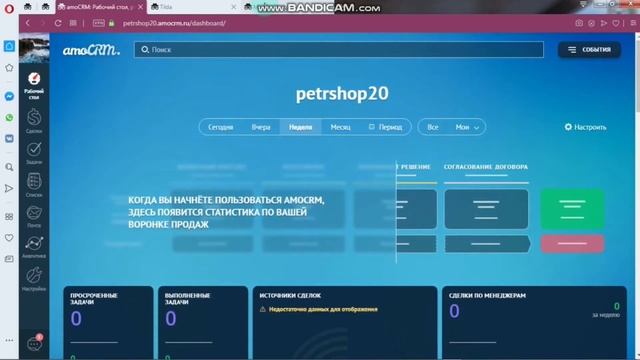Open Speed Dial tiles icon in Opera sidebar
Screen dimensions: 640x360
(9, 217)
